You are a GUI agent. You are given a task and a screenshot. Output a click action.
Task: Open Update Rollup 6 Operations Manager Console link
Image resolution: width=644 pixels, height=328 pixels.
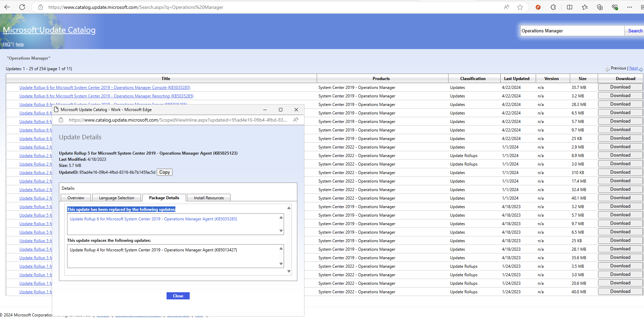(x=105, y=88)
